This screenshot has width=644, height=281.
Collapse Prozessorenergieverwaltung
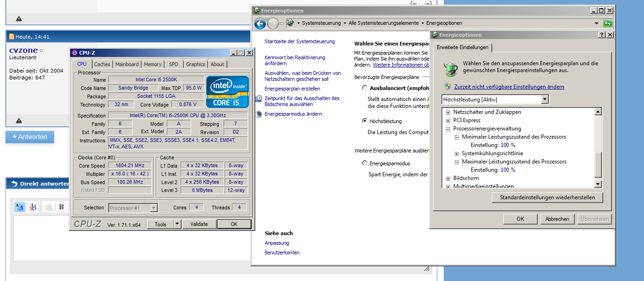pos(448,129)
